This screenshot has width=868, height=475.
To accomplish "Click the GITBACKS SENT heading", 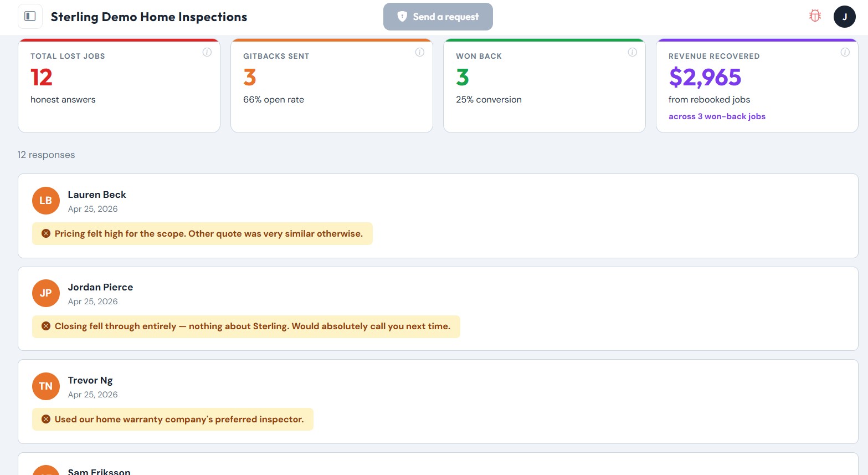I will [276, 56].
